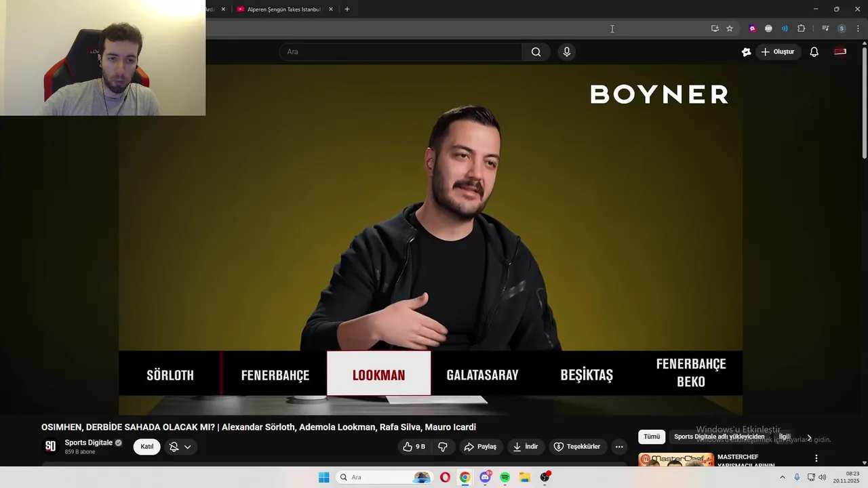Start voice search with microphone icon
The image size is (868, 488).
(567, 52)
